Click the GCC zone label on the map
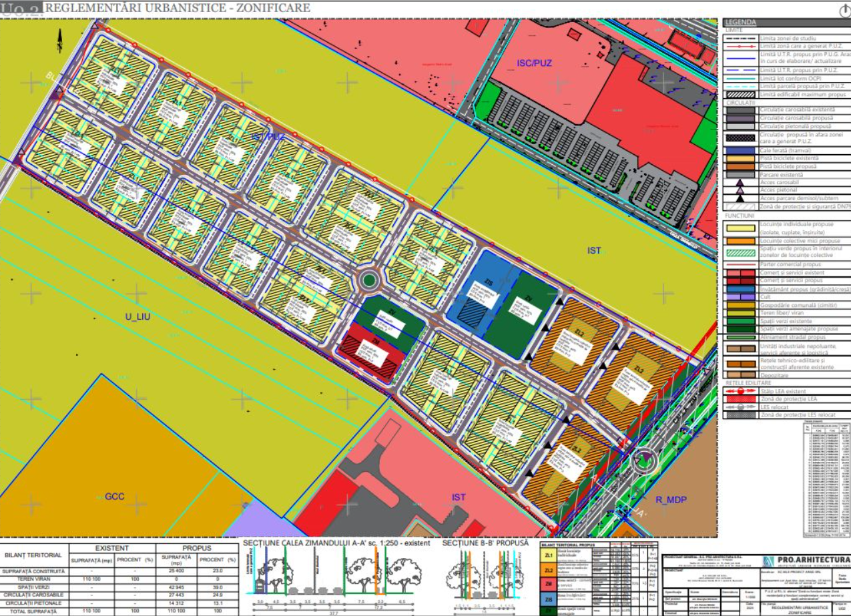The image size is (851, 616). [115, 497]
